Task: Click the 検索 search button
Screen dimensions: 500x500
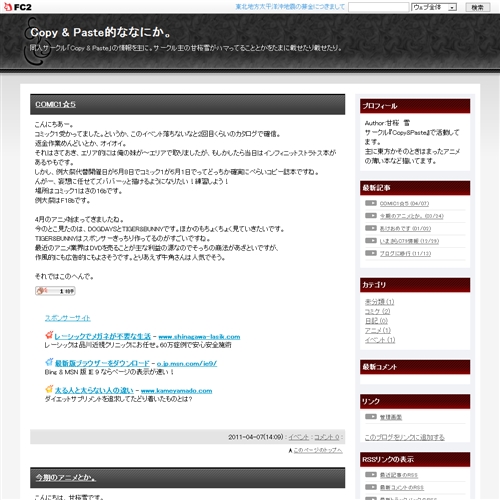Action: pyautogui.click(x=477, y=7)
